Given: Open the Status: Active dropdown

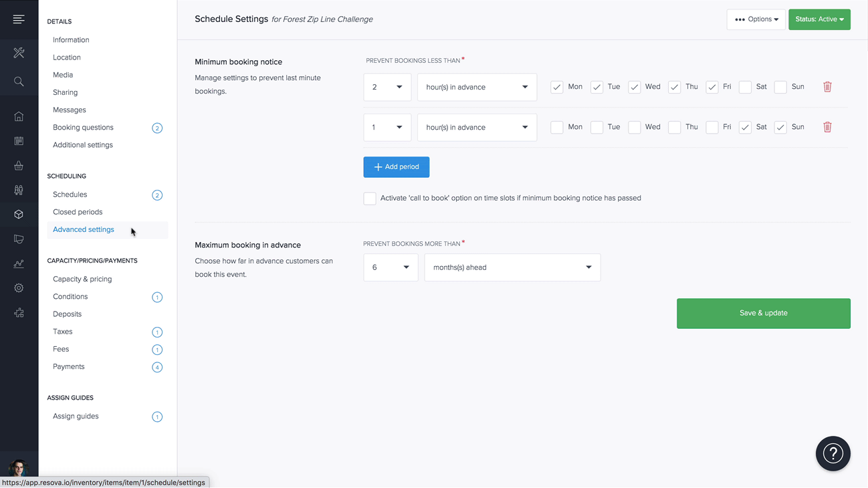Looking at the screenshot, I should (819, 19).
